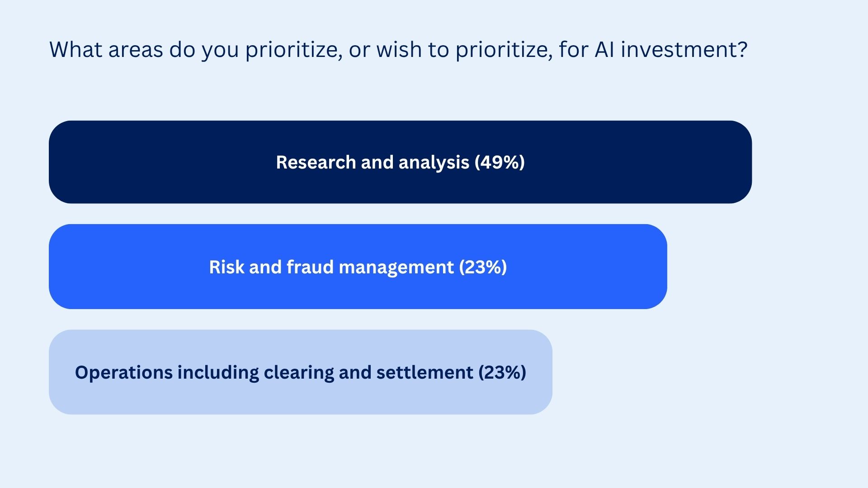Click the survey question heading text
This screenshot has height=488, width=868.
(x=398, y=50)
